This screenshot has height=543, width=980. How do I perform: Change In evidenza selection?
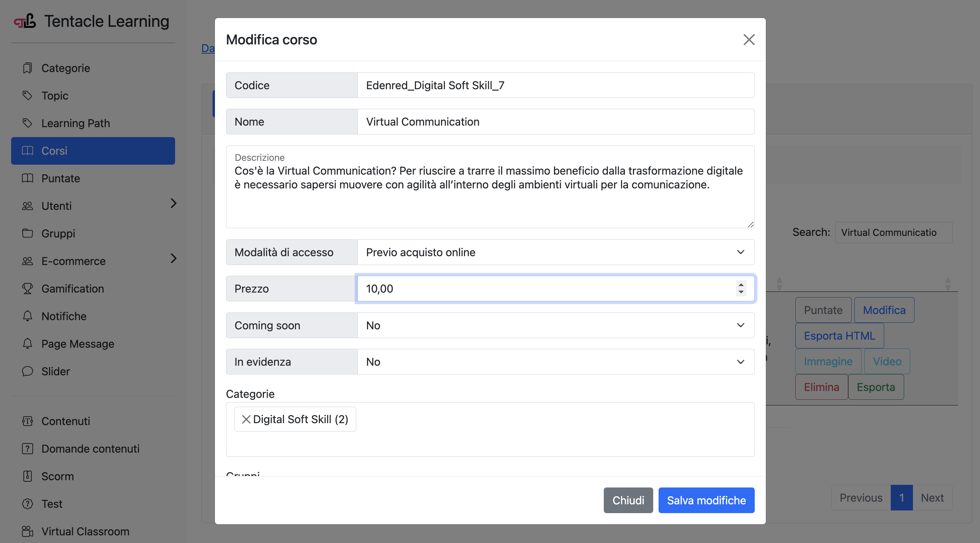[x=740, y=361]
